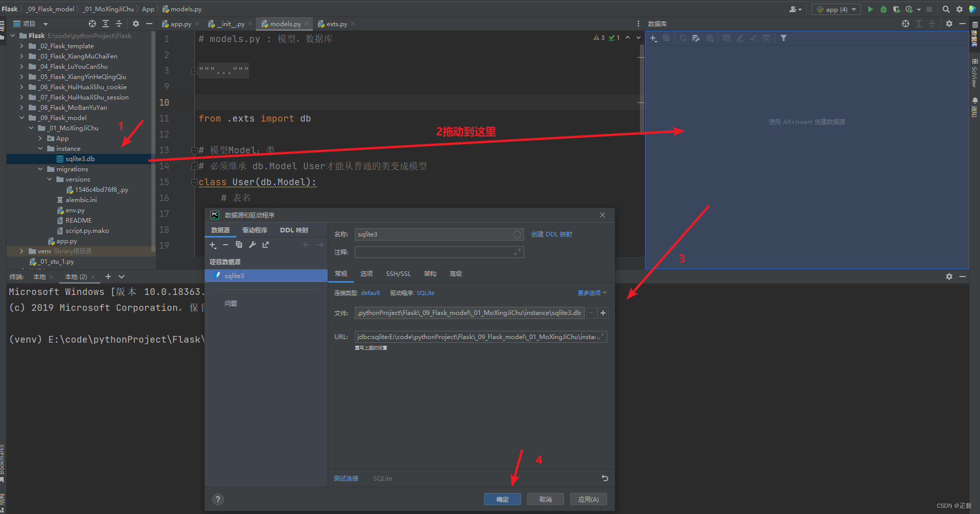Click Database panel locate crosshair icon
The height and width of the screenshot is (514, 980).
click(x=906, y=24)
